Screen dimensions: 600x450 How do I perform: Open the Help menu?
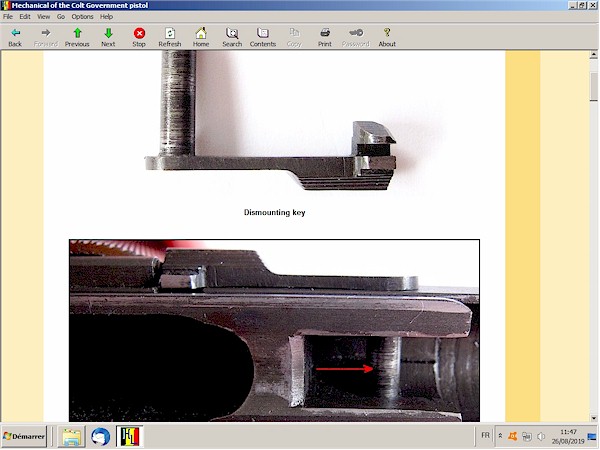coord(106,16)
